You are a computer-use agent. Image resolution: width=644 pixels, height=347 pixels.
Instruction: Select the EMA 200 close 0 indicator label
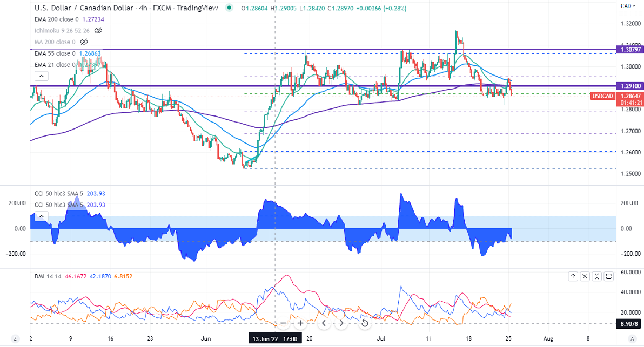coord(57,19)
